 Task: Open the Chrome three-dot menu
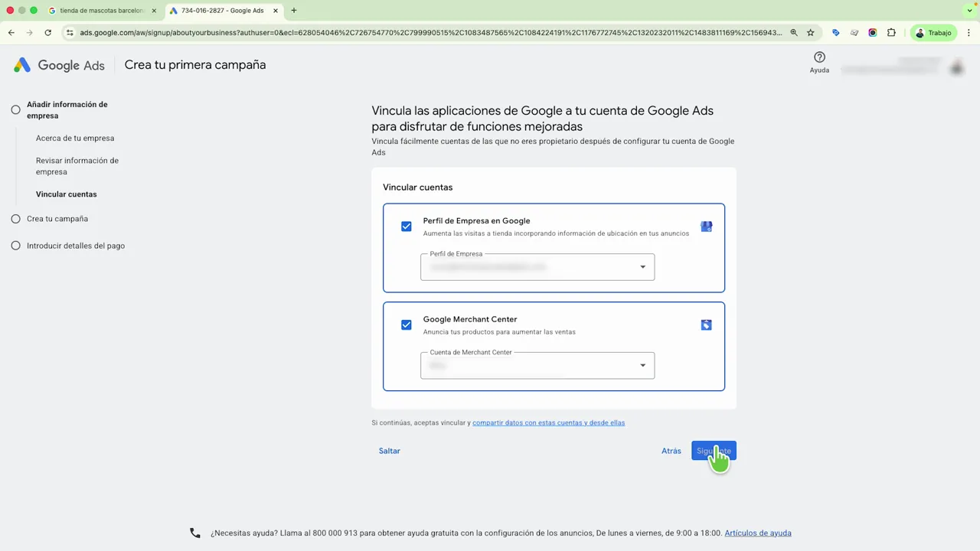(x=969, y=33)
